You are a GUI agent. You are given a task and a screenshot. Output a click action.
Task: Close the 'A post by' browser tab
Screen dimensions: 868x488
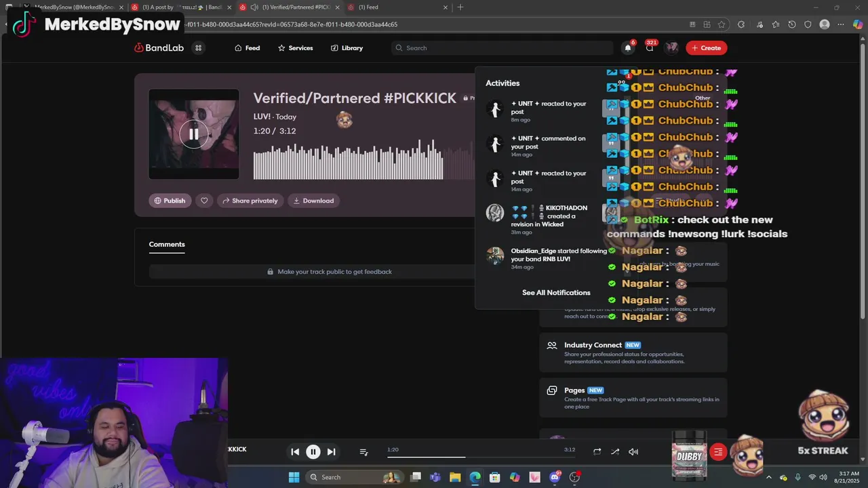(229, 7)
